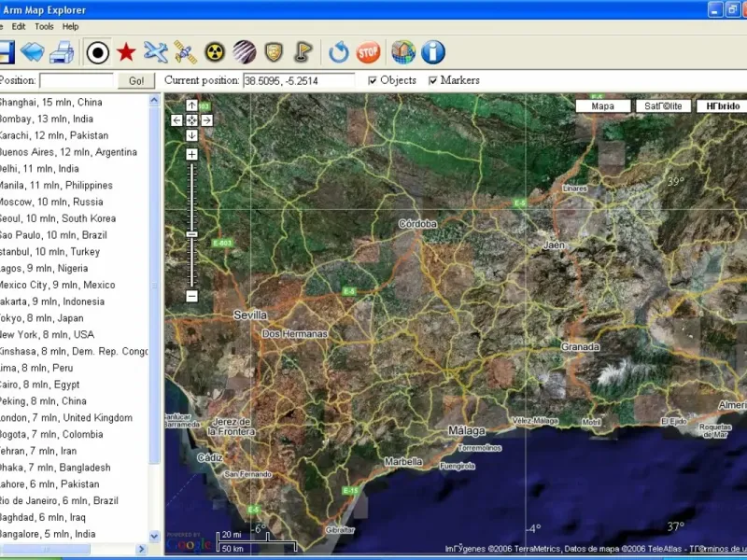
Task: Click the zoom slider handle on map
Action: tap(191, 234)
